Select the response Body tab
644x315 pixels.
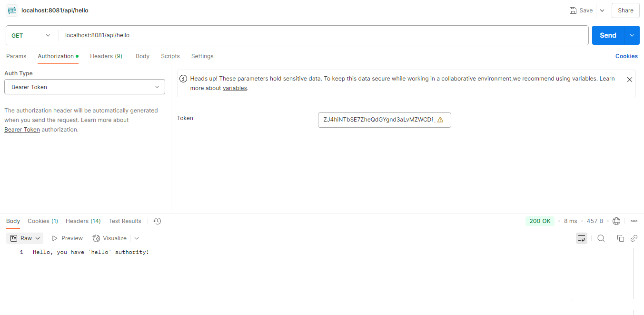(13, 221)
